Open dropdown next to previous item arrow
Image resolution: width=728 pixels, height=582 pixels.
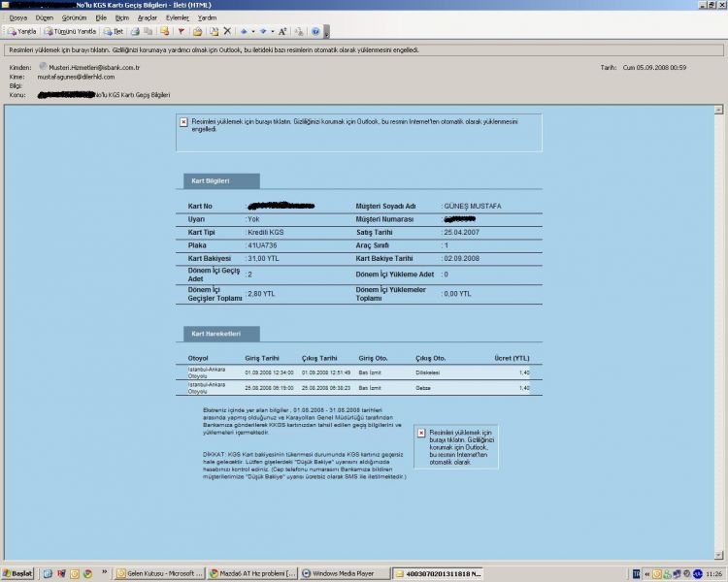pyautogui.click(x=253, y=32)
